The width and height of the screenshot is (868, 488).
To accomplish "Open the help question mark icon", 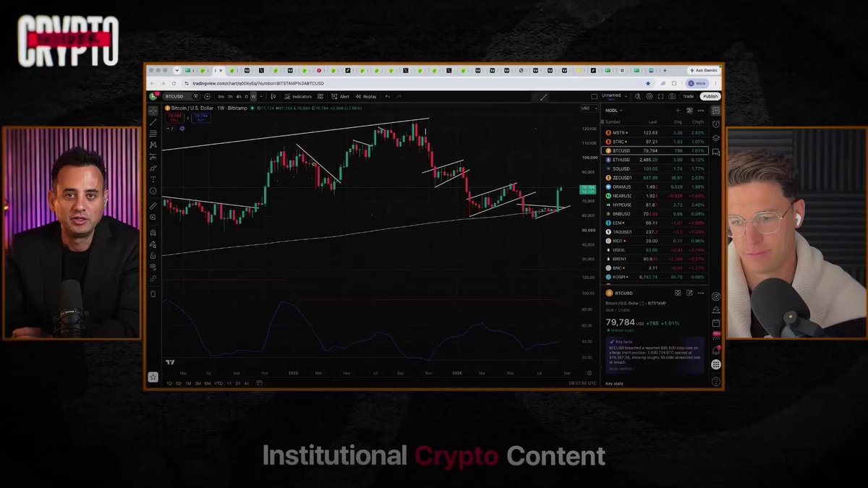I will click(x=715, y=381).
